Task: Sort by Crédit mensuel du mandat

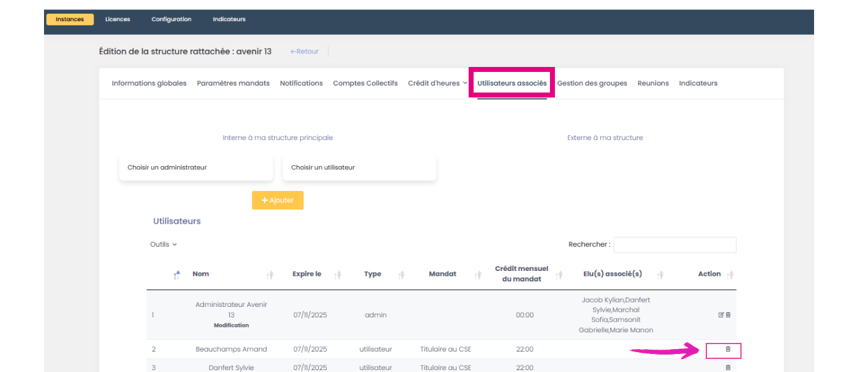Action: [x=559, y=275]
